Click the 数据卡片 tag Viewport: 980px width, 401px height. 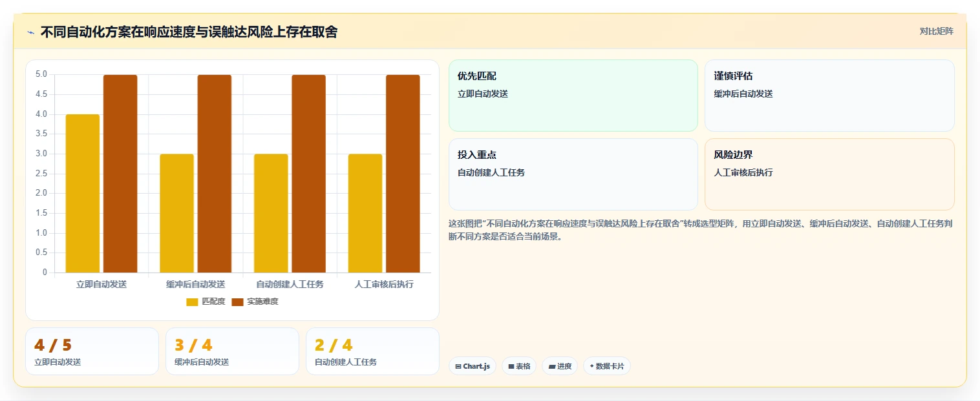(x=606, y=366)
